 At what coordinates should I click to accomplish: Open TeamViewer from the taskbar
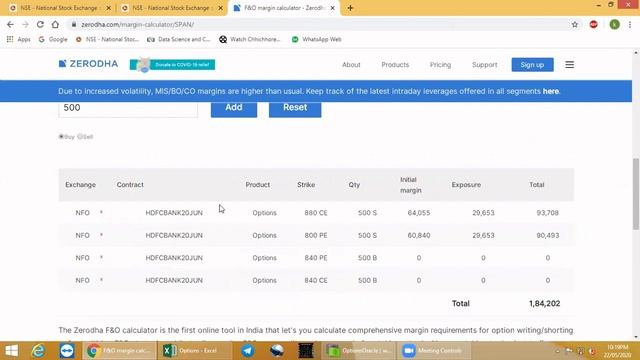pyautogui.click(x=67, y=351)
